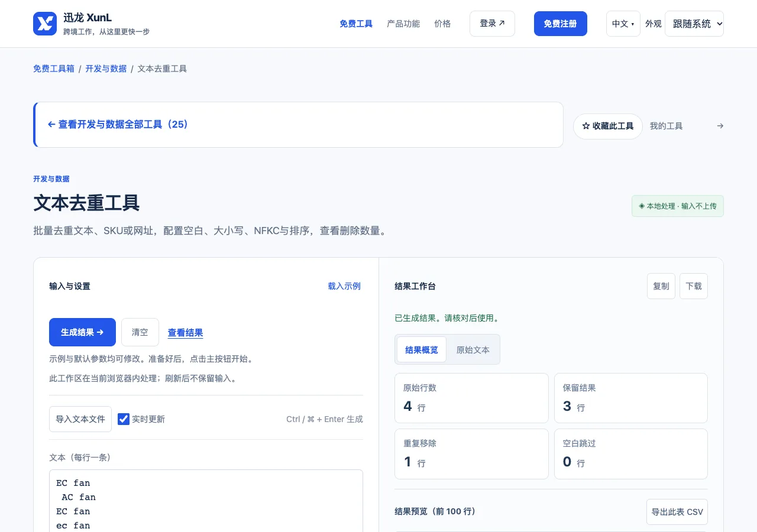Viewport: 757px width, 532px height.
Task: Follow the 查看结果 link
Action: pyautogui.click(x=186, y=333)
